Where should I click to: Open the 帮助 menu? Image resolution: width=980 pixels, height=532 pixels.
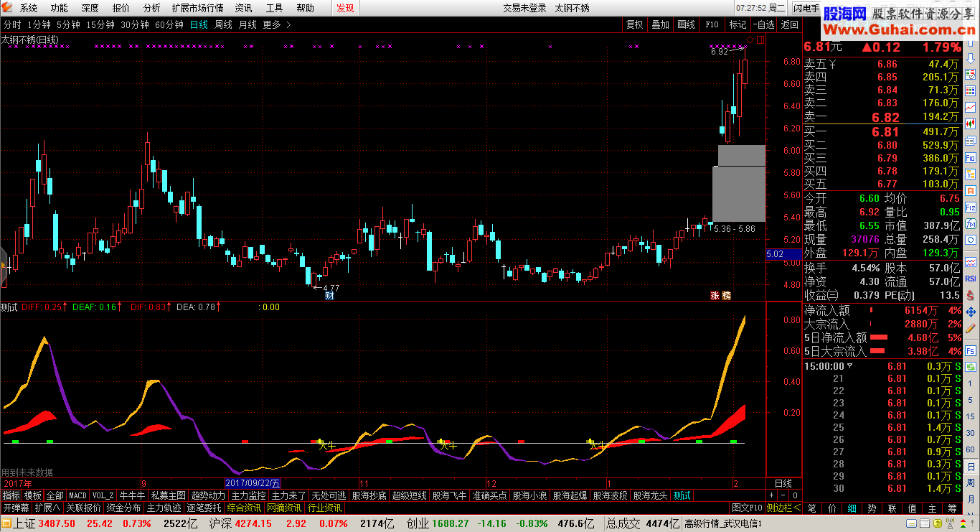(x=305, y=8)
